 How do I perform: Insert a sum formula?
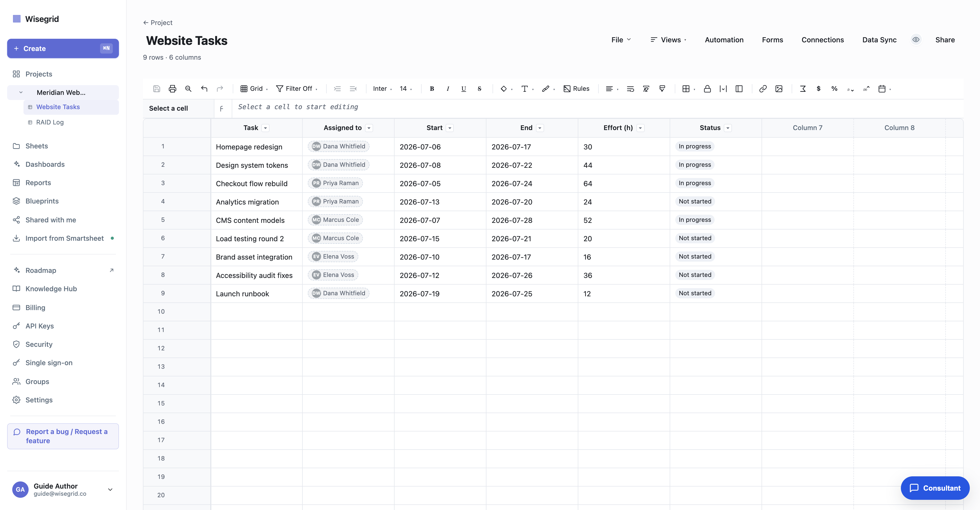coord(803,88)
